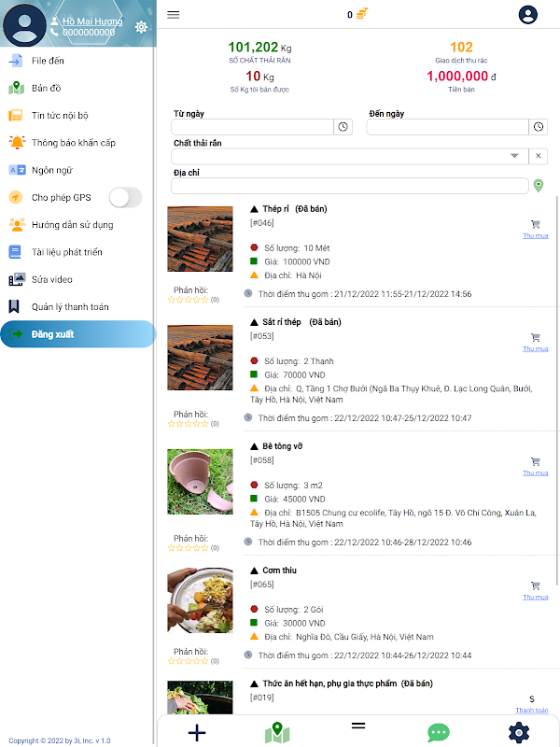Open the map icon in bottom bar

[277, 733]
